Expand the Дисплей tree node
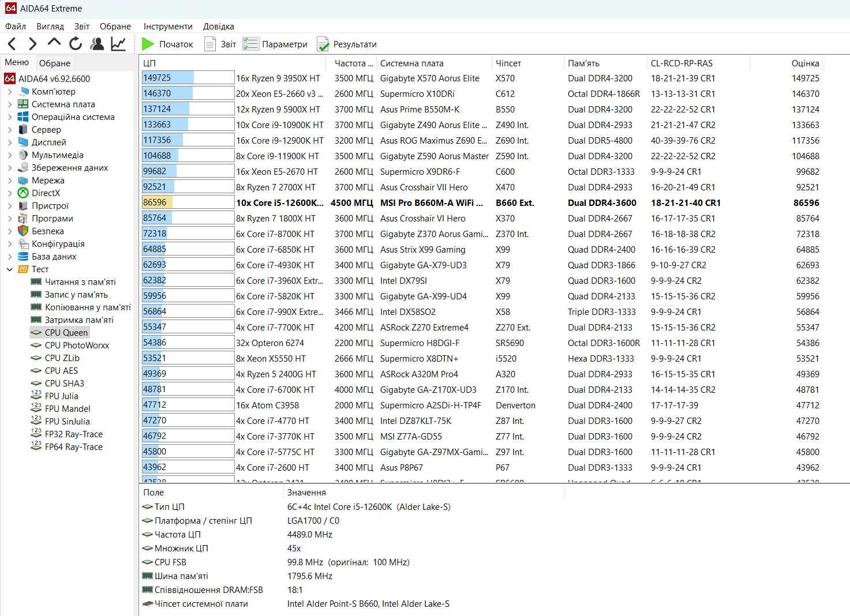 point(10,142)
